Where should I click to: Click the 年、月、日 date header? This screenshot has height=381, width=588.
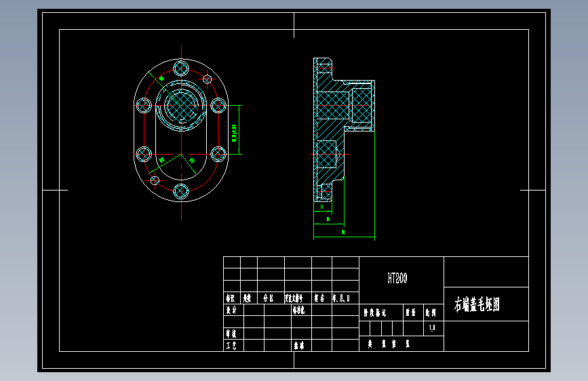click(341, 298)
